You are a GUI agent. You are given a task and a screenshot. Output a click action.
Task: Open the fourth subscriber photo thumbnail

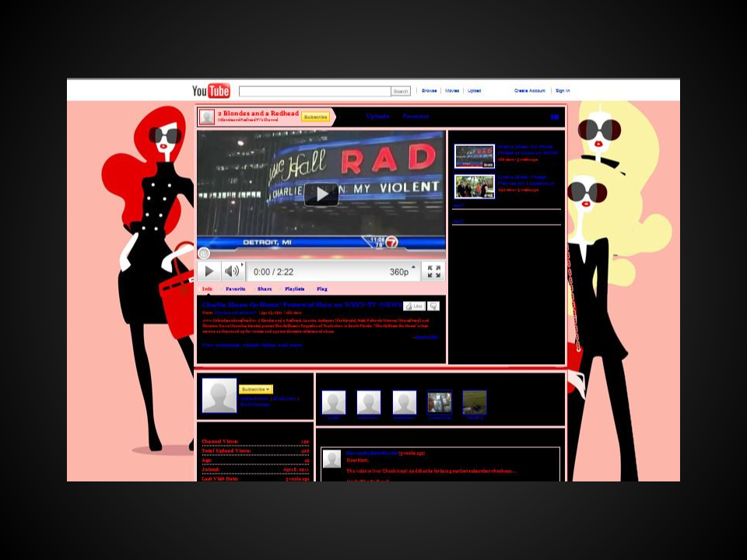point(439,402)
